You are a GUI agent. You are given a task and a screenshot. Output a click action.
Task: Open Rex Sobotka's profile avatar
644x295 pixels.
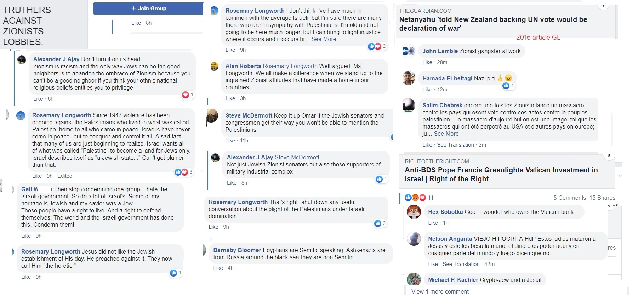tap(414, 212)
